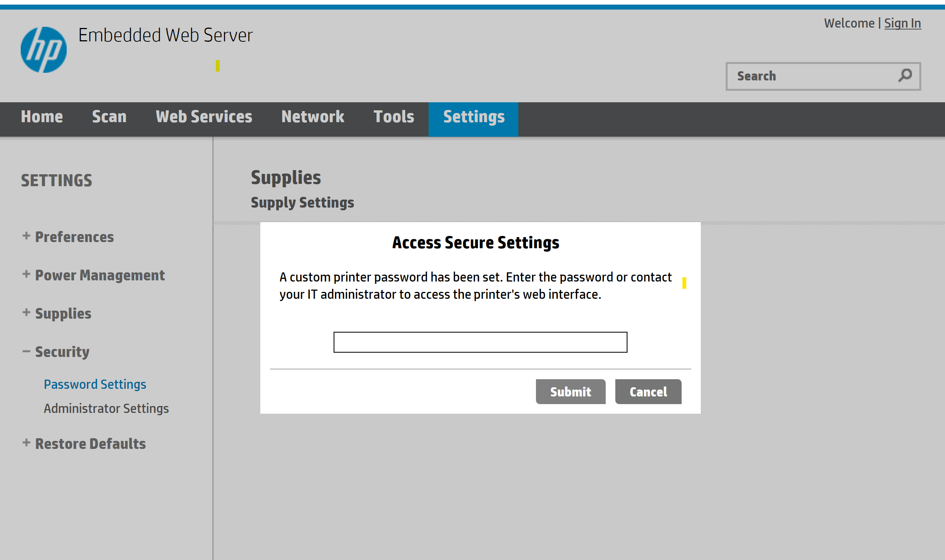Go to the Network tab
945x560 pixels.
(x=313, y=117)
